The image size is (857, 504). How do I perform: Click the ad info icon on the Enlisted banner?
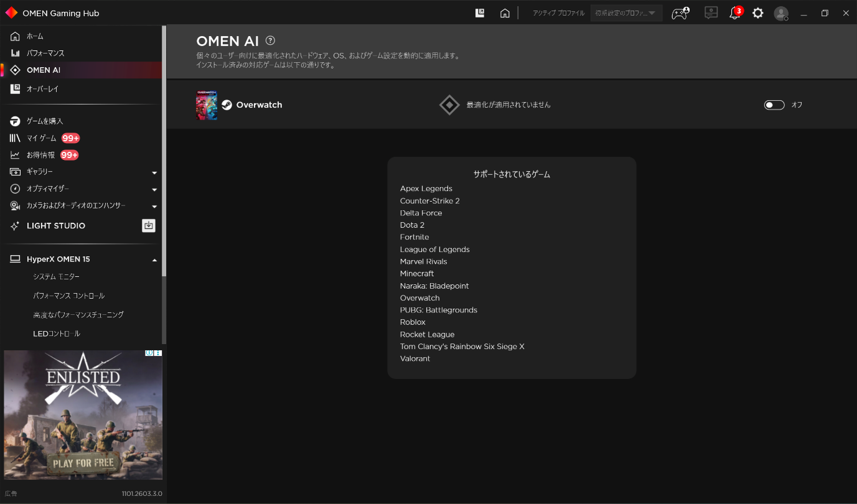click(149, 353)
